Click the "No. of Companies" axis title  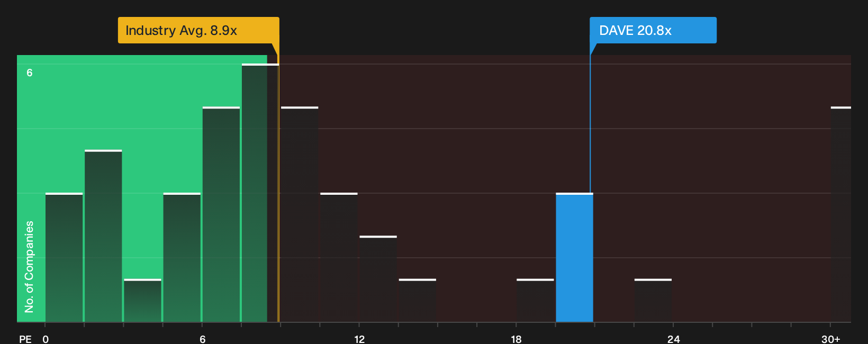pyautogui.click(x=29, y=267)
